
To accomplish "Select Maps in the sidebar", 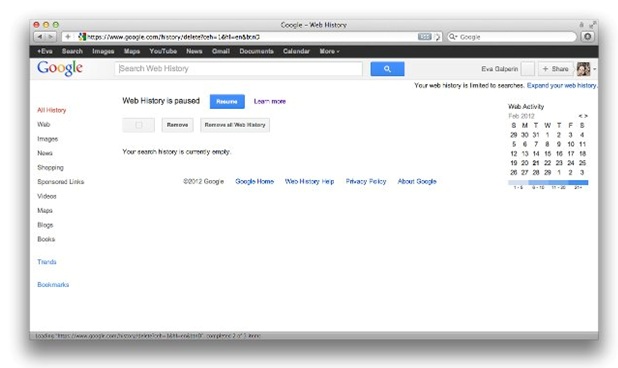I will coord(45,210).
